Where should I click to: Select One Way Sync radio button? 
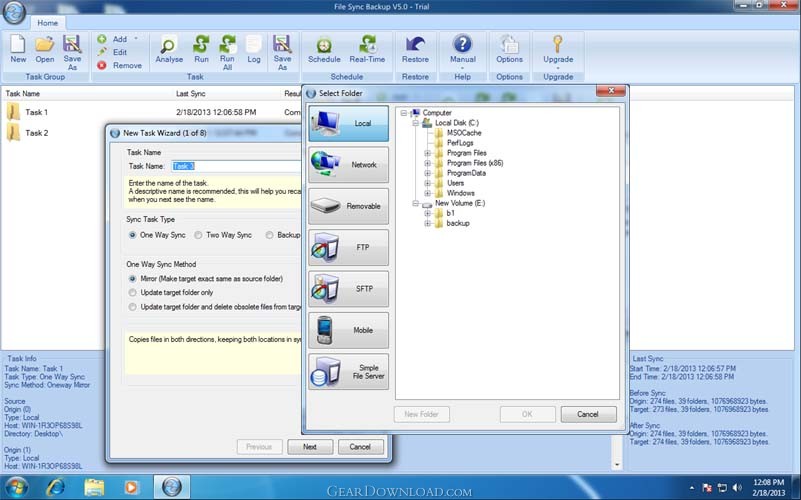(x=133, y=235)
